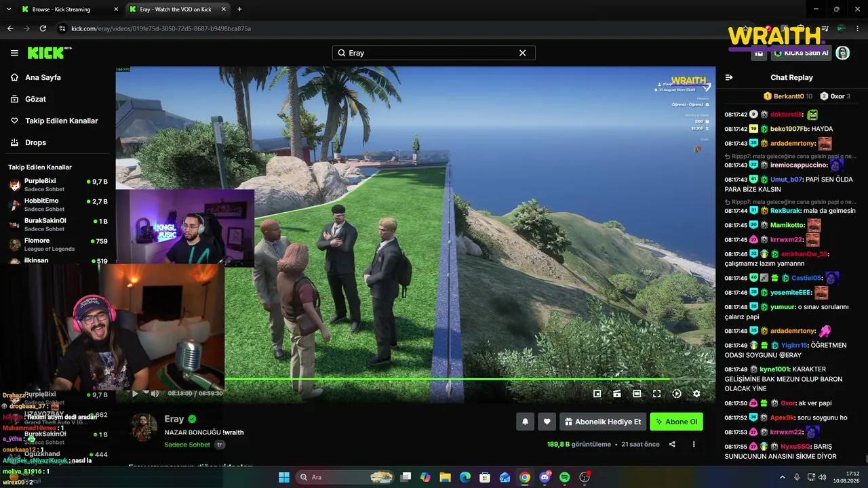Image resolution: width=868 pixels, height=488 pixels.
Task: Toggle theater mode on the player
Action: click(x=637, y=393)
